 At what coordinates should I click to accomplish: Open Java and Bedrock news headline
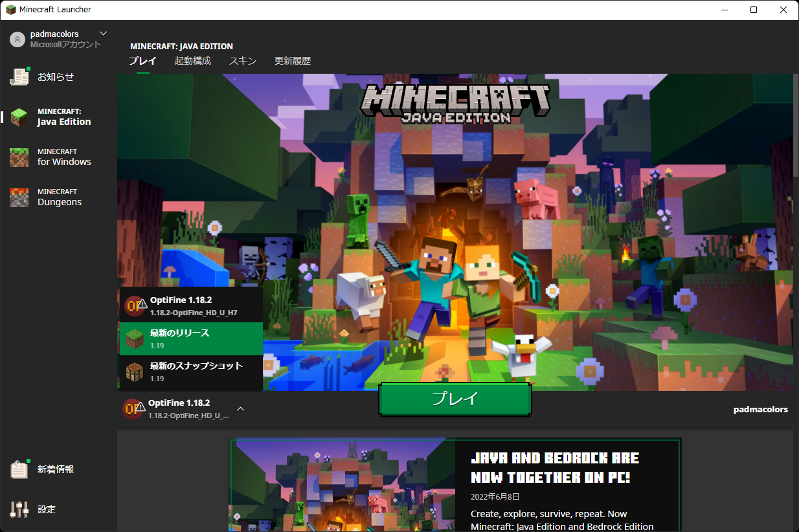tap(555, 468)
